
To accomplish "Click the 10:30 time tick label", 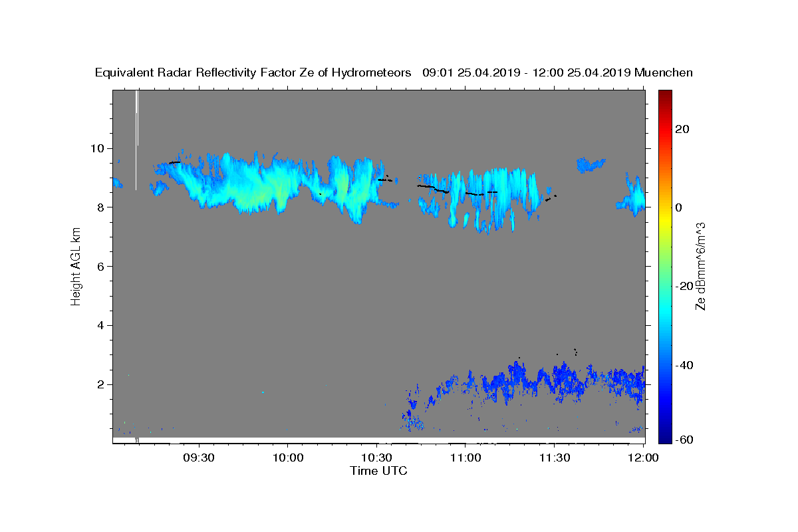I will pyautogui.click(x=376, y=458).
